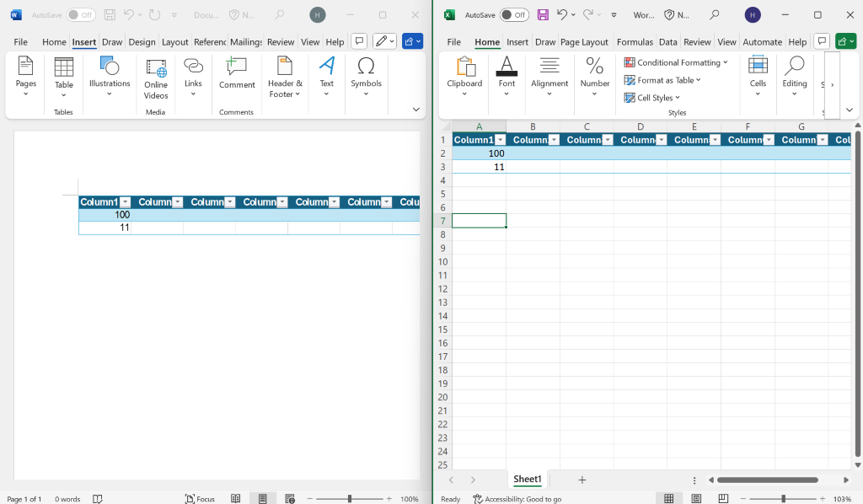This screenshot has width=863, height=504.
Task: Save the Word document
Action: pyautogui.click(x=110, y=15)
